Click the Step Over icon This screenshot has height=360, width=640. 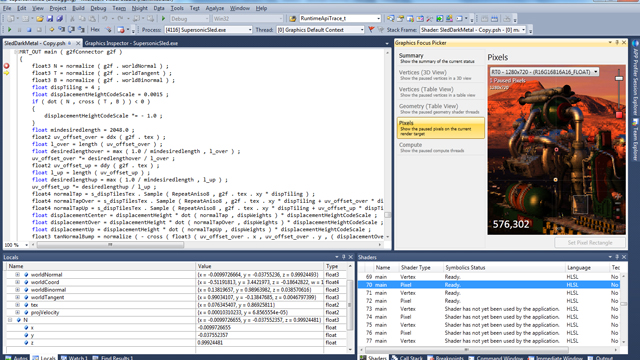[71, 30]
